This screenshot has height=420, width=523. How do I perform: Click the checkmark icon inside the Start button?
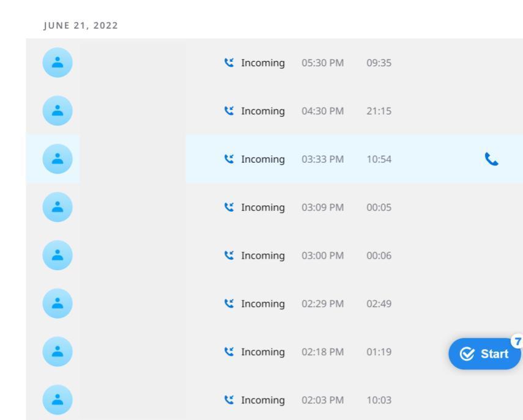(468, 354)
